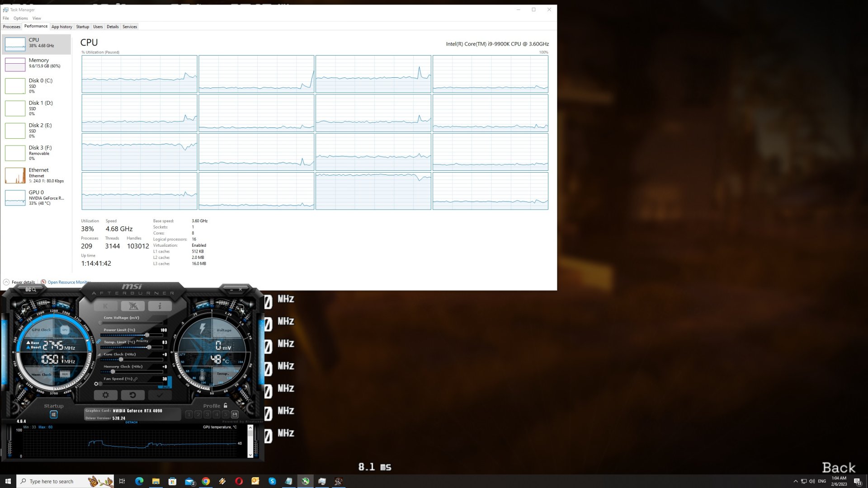This screenshot has width=868, height=488.
Task: Unlock the Profile lock icon
Action: click(x=226, y=406)
